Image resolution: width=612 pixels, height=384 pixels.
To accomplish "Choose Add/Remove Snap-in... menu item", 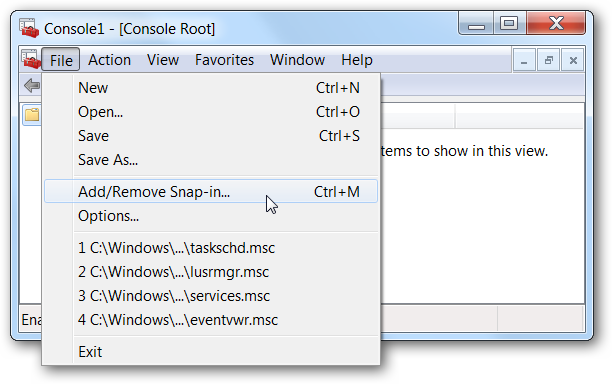I will pos(211,191).
